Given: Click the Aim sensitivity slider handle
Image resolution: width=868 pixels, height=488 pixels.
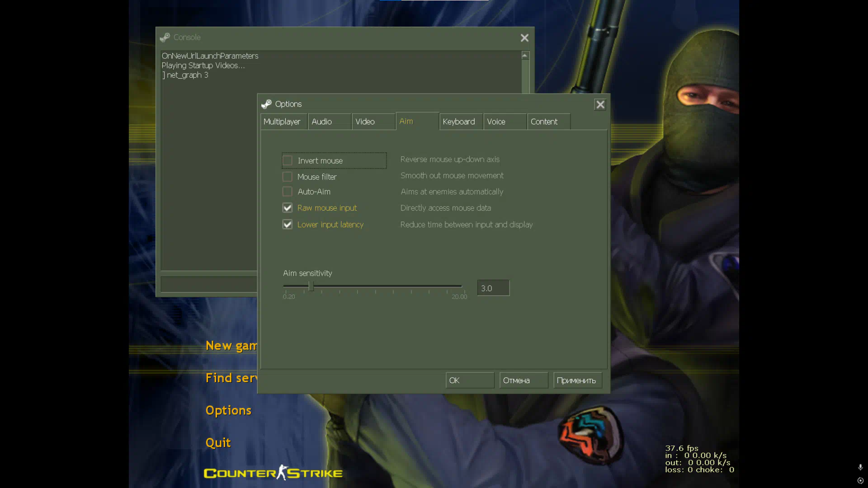Looking at the screenshot, I should coord(311,286).
